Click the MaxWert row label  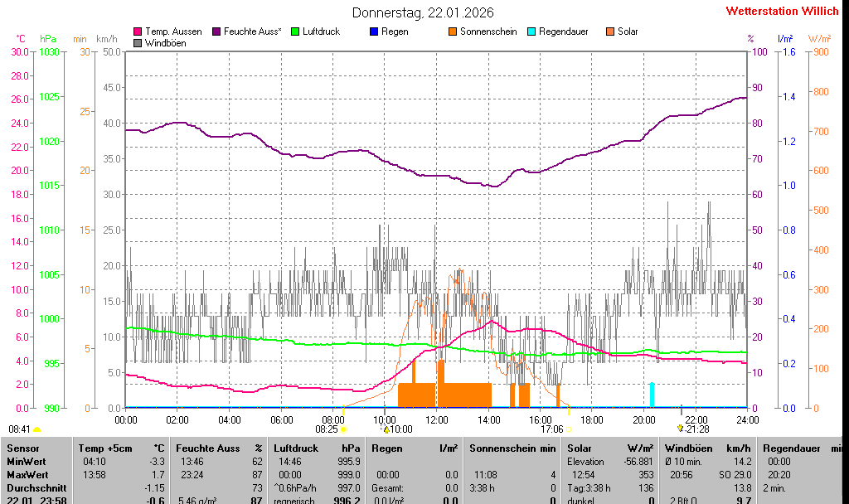click(x=27, y=474)
